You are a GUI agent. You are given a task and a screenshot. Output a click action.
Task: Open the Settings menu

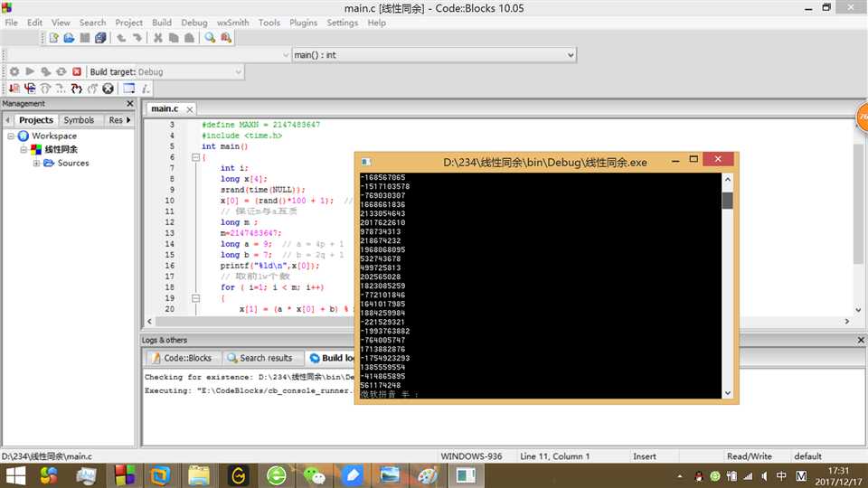click(x=342, y=23)
